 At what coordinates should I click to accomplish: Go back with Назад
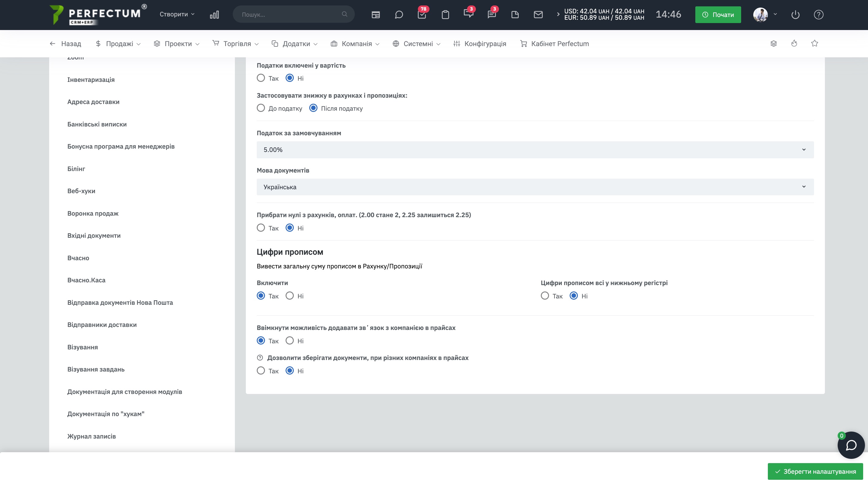[x=65, y=43]
